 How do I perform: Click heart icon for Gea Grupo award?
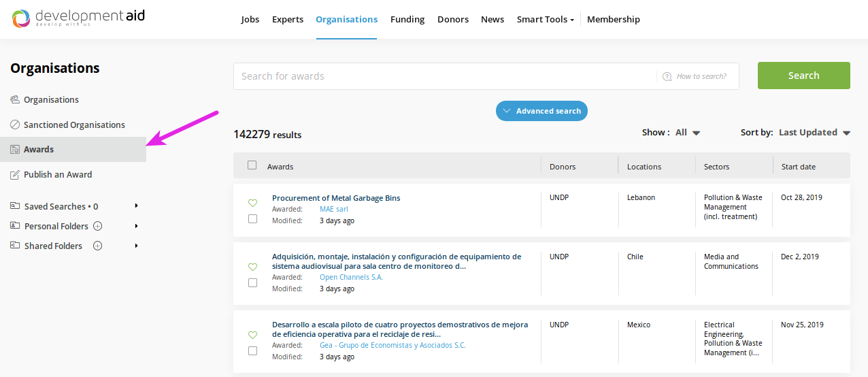coord(252,335)
